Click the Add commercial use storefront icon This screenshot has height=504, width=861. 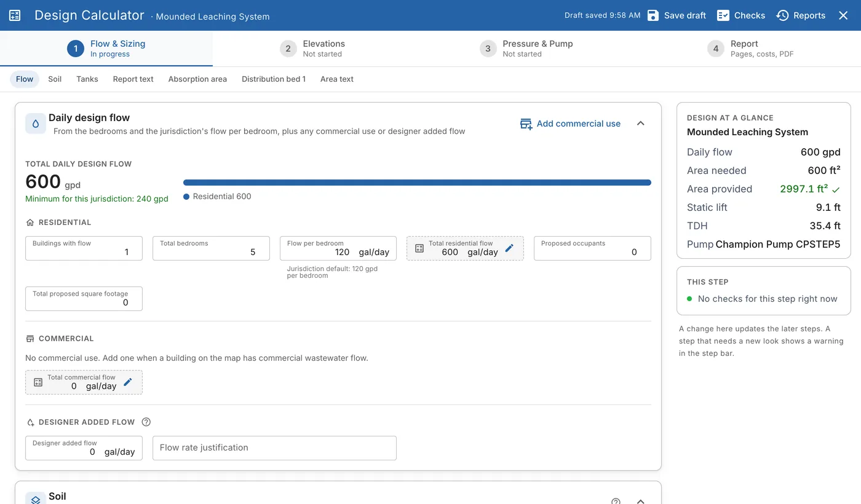(526, 124)
